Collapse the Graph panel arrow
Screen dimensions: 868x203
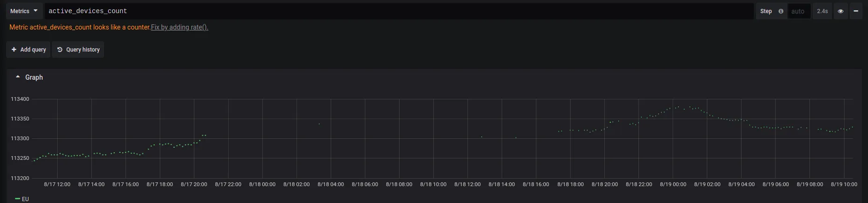18,77
